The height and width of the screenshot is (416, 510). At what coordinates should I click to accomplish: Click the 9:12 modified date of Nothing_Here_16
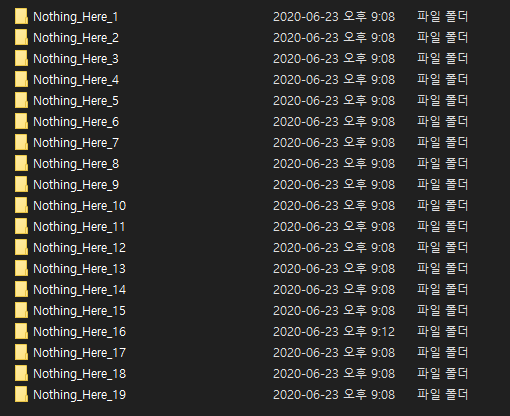(x=334, y=332)
